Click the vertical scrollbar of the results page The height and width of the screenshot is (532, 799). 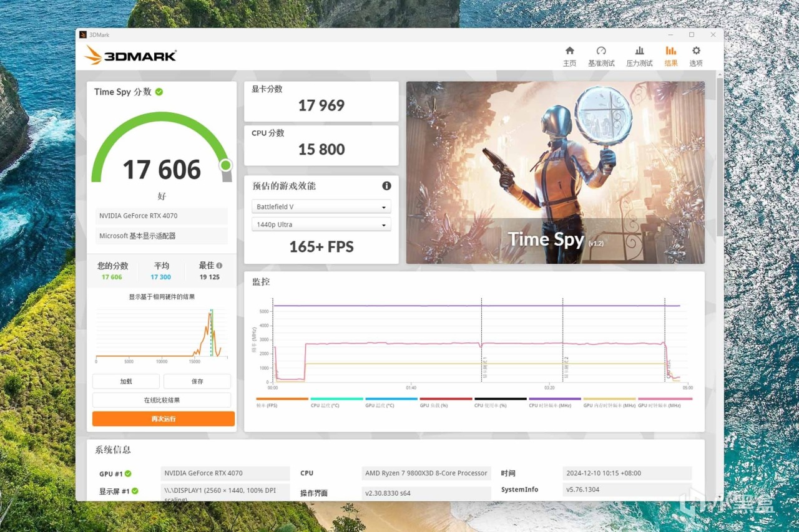(x=720, y=156)
